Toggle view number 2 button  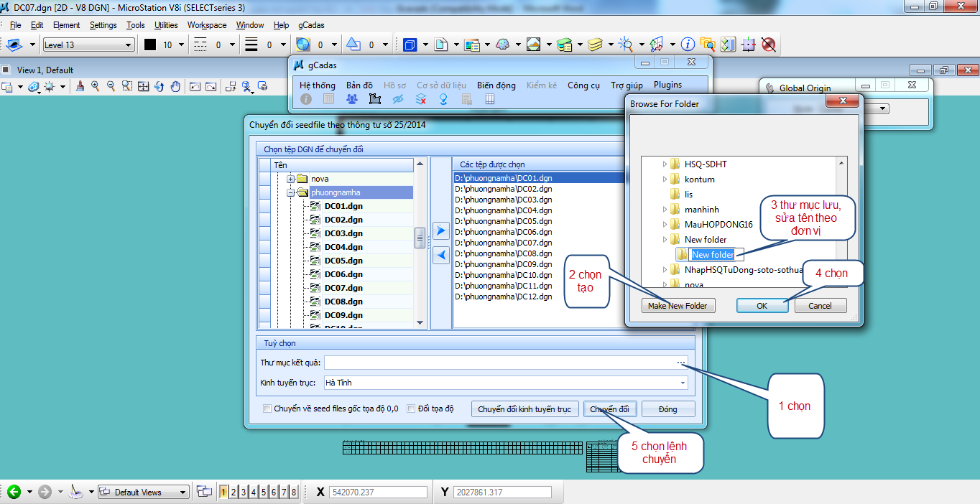tap(234, 492)
